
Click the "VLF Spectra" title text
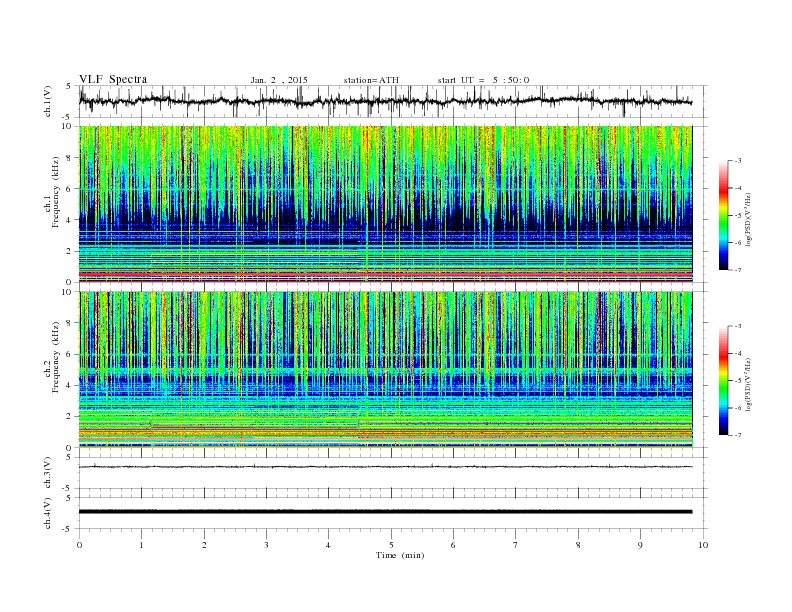(x=113, y=79)
